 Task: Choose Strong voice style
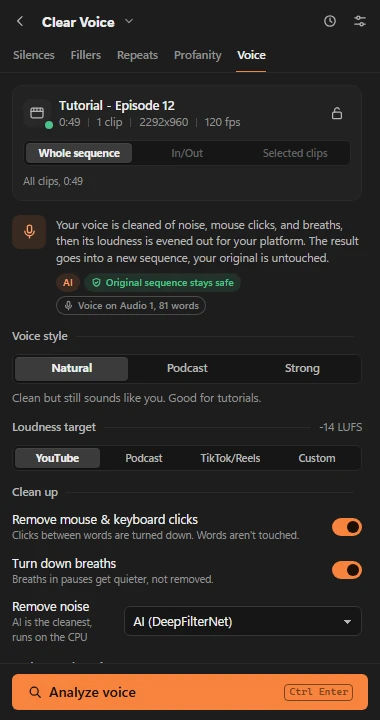click(x=302, y=368)
